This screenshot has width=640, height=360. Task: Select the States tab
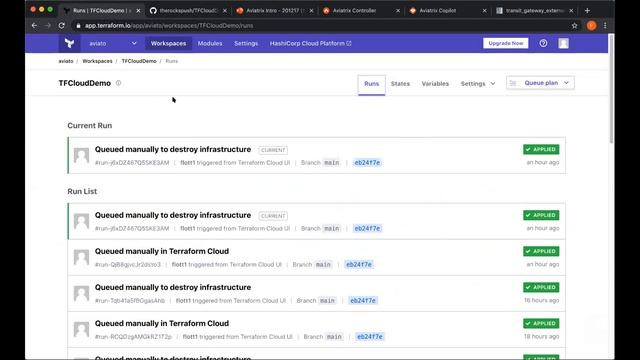400,84
